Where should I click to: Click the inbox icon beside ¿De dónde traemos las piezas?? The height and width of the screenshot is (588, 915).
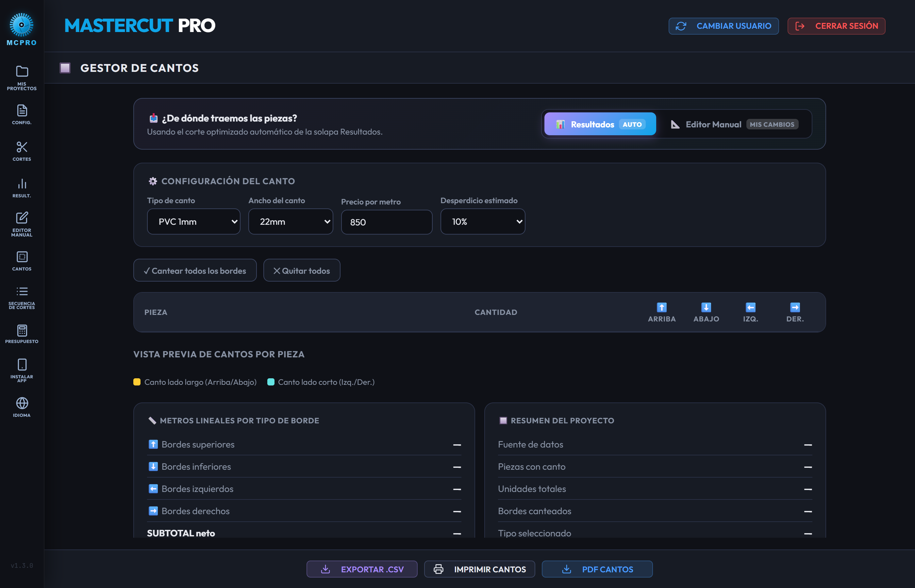(x=154, y=118)
